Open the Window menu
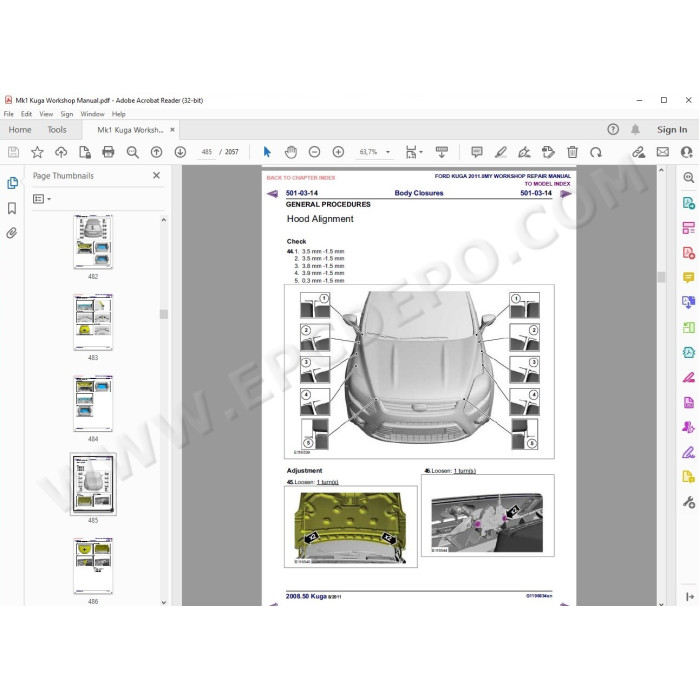The width and height of the screenshot is (700, 700). coord(92,114)
